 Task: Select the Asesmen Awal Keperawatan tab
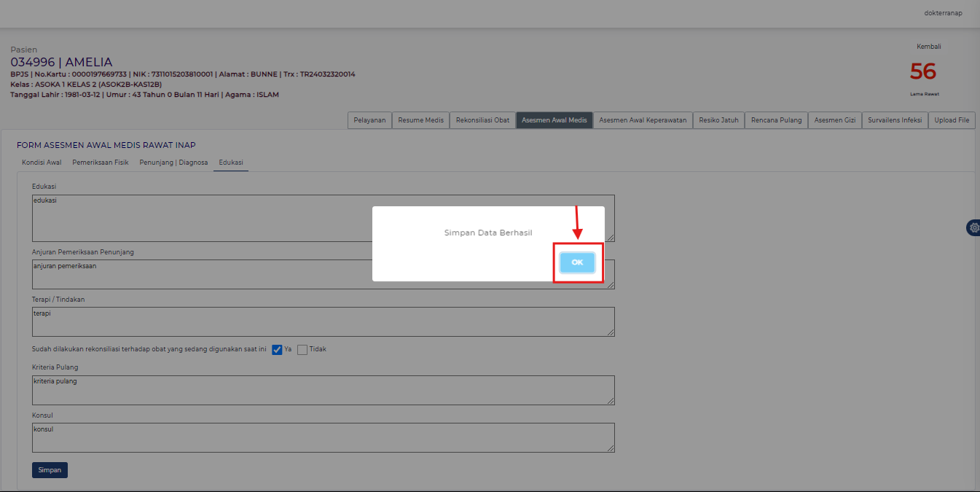click(x=643, y=120)
